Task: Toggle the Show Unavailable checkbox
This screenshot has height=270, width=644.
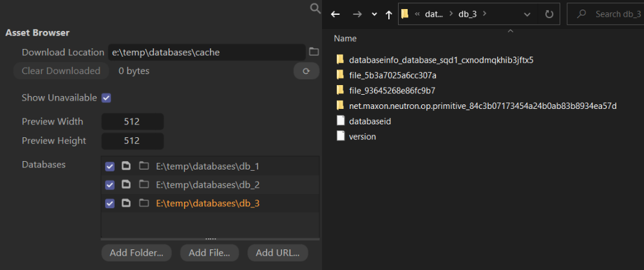Action: click(x=106, y=98)
